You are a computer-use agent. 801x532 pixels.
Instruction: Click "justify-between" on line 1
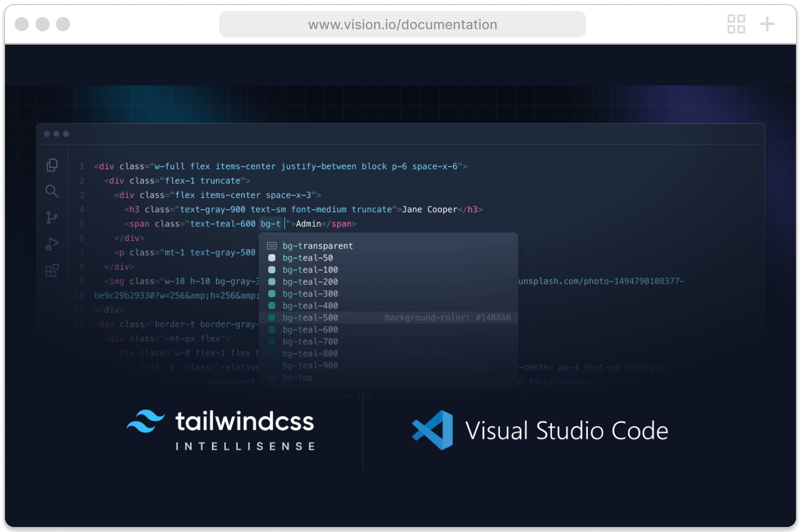click(x=319, y=166)
